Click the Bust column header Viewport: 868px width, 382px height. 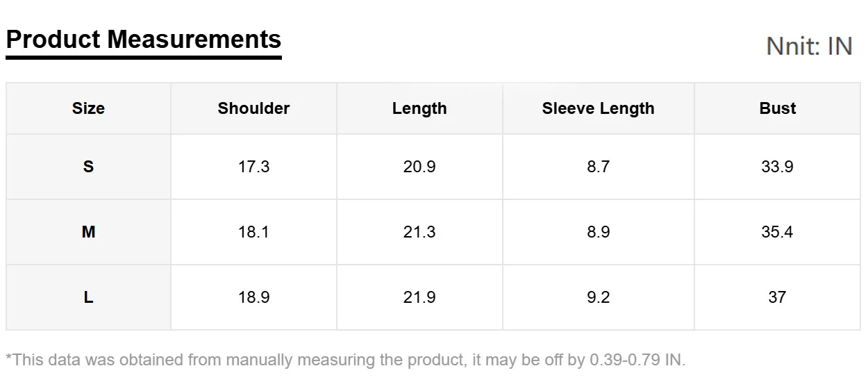[x=778, y=108]
